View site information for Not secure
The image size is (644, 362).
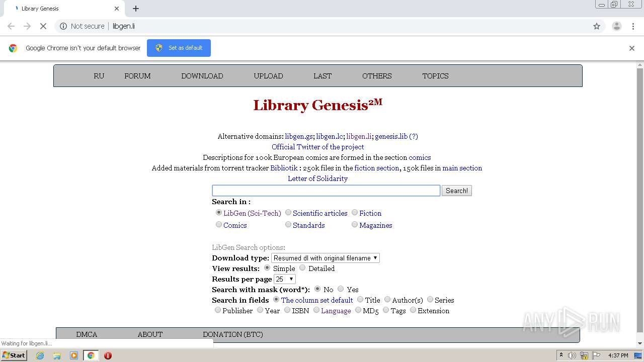[x=82, y=26]
